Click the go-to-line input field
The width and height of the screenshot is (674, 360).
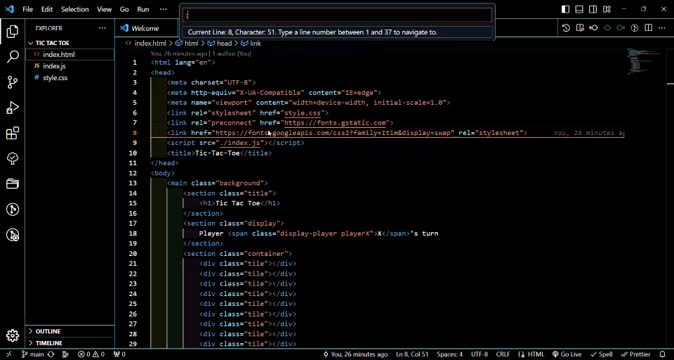pos(337,15)
